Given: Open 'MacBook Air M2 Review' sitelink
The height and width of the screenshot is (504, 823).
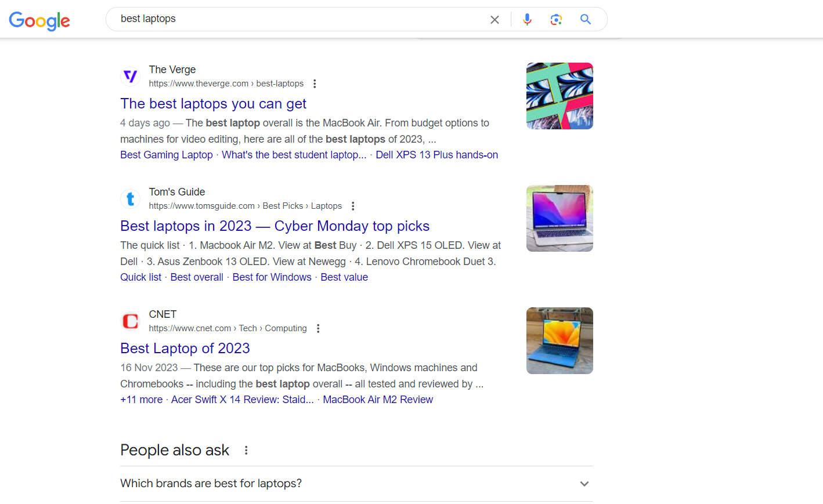Looking at the screenshot, I should (x=378, y=400).
